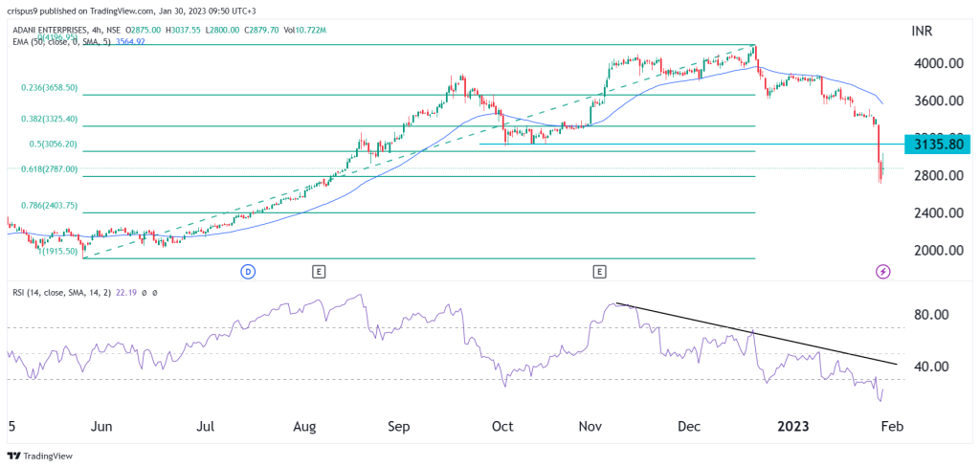Click the Oct label on time axis
The image size is (980, 468).
point(502,427)
